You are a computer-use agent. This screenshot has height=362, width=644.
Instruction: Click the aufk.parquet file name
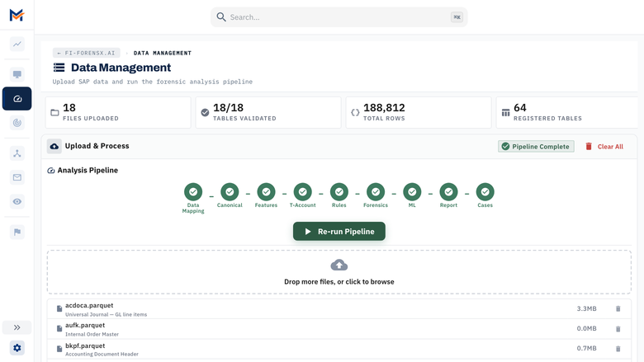85,325
